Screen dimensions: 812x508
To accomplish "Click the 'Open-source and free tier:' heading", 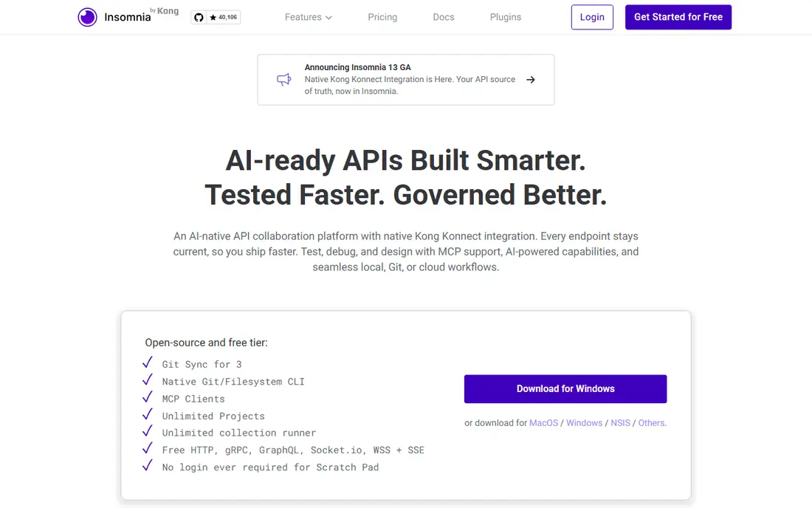I will point(206,343).
